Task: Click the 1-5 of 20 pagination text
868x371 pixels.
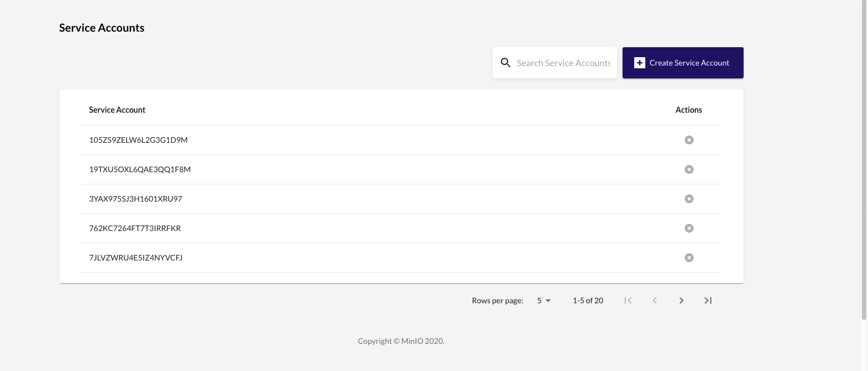Action: tap(588, 300)
